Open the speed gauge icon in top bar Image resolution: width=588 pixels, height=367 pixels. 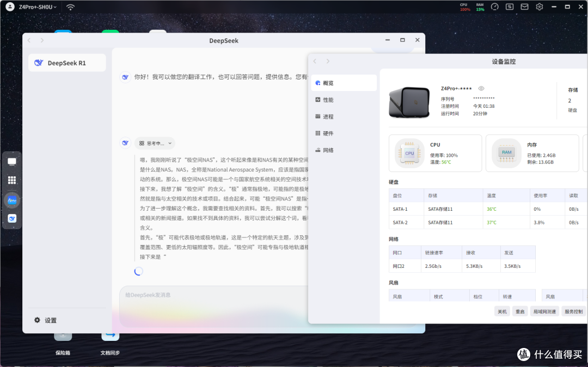(494, 7)
